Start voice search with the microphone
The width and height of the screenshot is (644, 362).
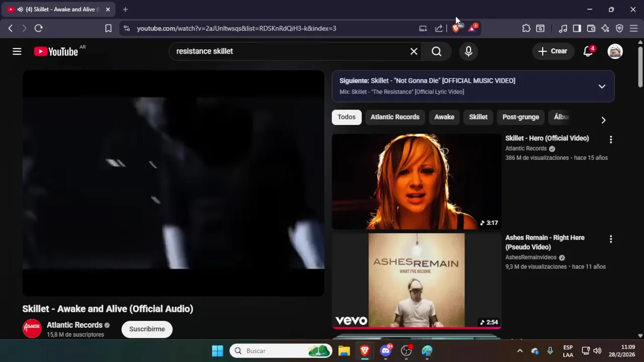(x=468, y=51)
